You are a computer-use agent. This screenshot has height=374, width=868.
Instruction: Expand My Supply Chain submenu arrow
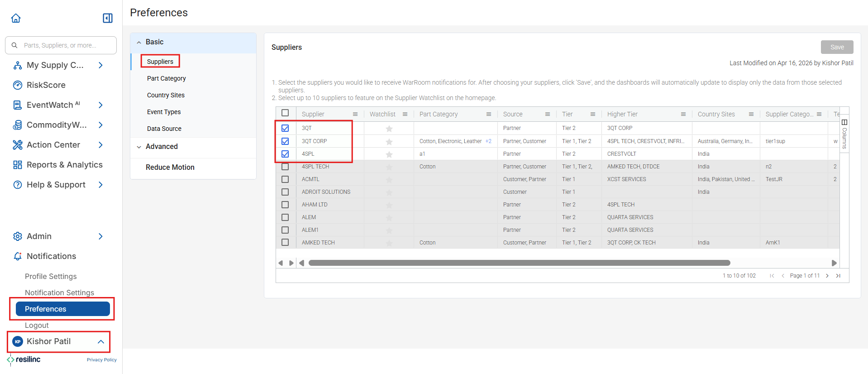(x=100, y=65)
